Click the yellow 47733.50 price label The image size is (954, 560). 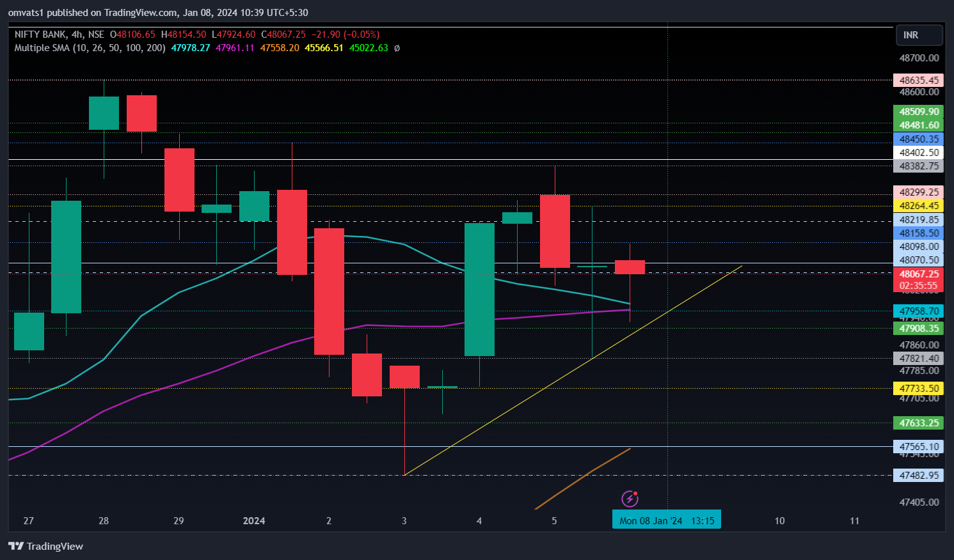(x=918, y=389)
